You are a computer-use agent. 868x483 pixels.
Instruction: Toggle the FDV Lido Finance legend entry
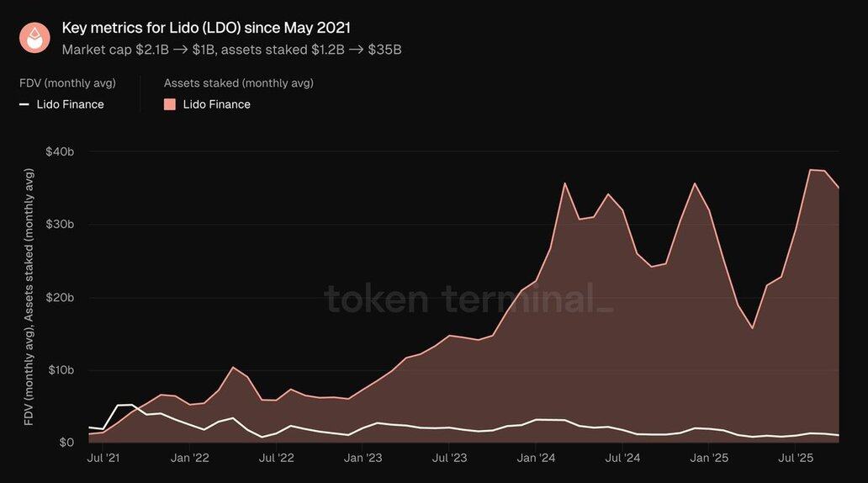click(x=70, y=104)
